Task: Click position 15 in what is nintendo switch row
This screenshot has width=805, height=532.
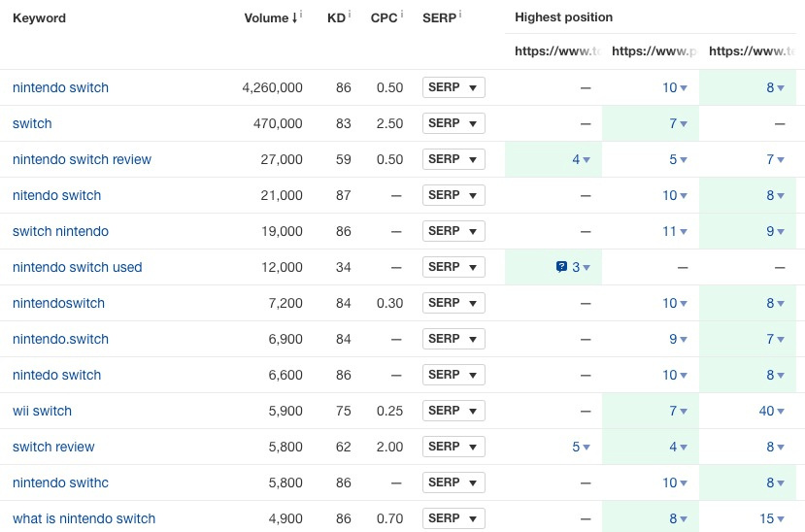Action: pyautogui.click(x=772, y=518)
